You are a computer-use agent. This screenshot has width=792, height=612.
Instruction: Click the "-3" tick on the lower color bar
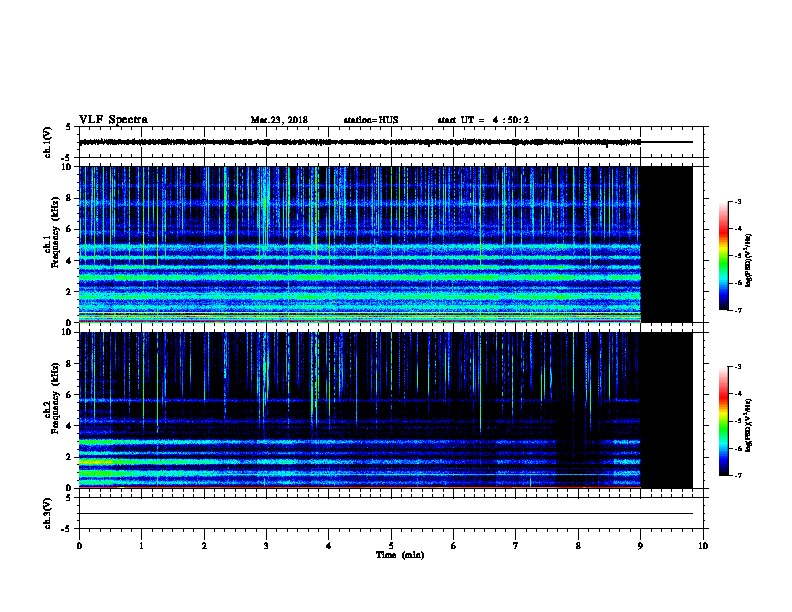(737, 367)
